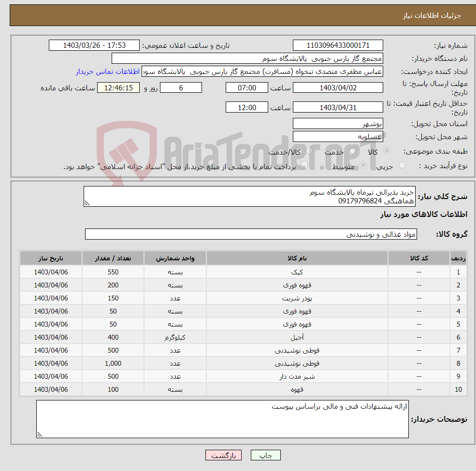Click the response deadline date 1403/04/02
This screenshot has height=471, width=476.
coord(338,88)
